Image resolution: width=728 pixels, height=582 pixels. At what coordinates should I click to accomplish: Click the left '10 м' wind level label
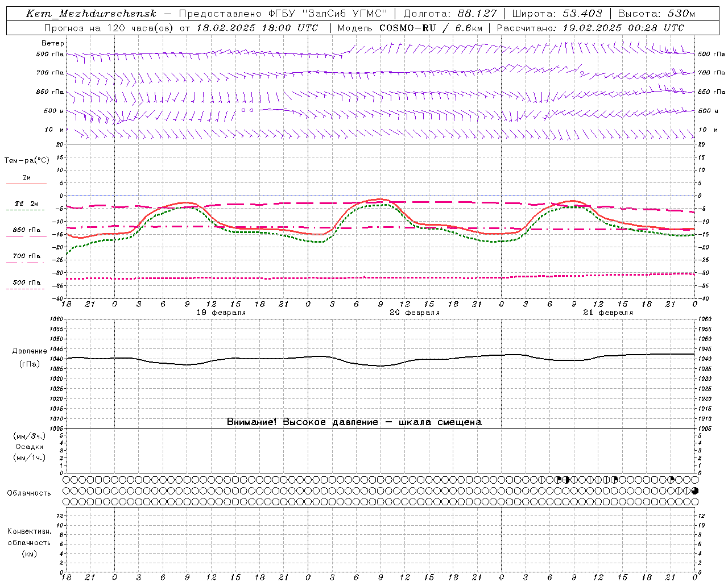(55, 130)
